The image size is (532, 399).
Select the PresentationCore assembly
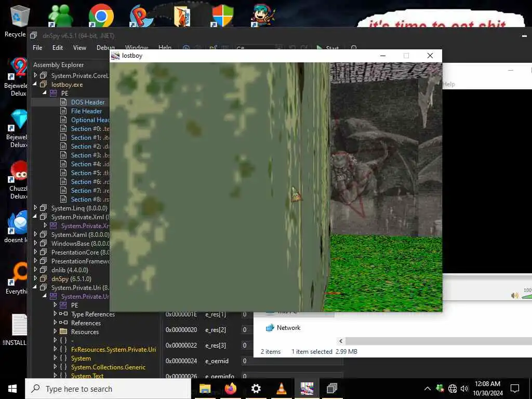(x=80, y=252)
